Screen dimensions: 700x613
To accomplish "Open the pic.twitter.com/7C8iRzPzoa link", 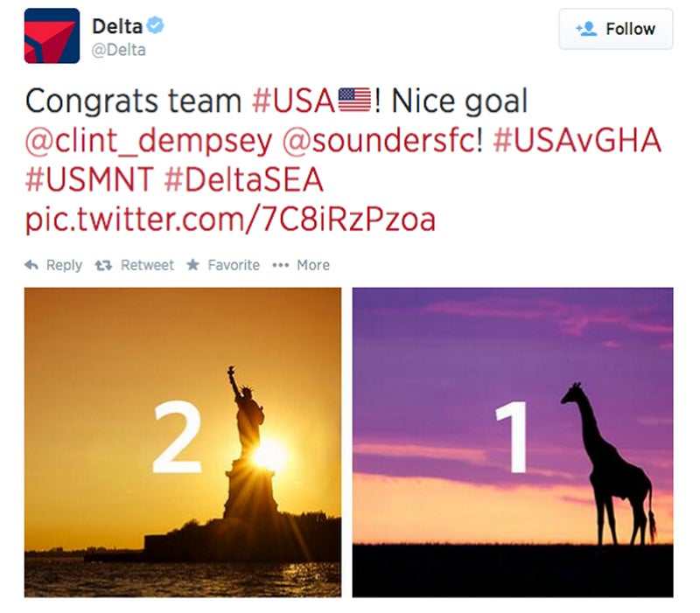I will tap(230, 219).
